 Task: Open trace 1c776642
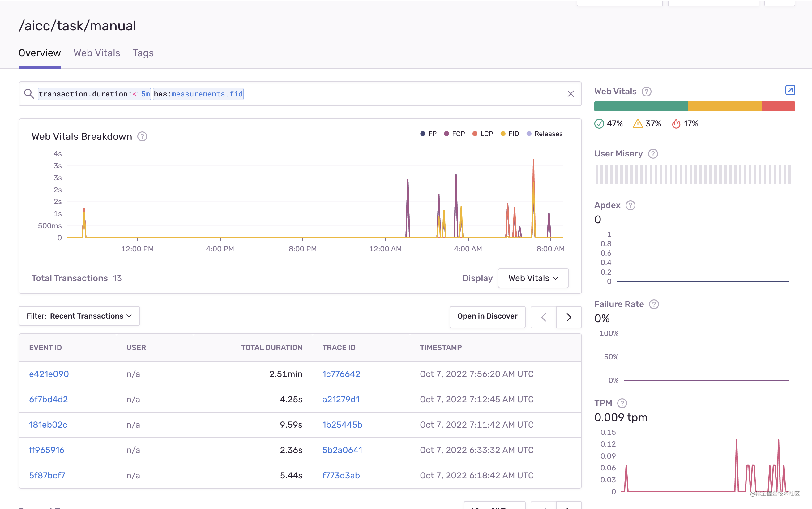point(341,374)
